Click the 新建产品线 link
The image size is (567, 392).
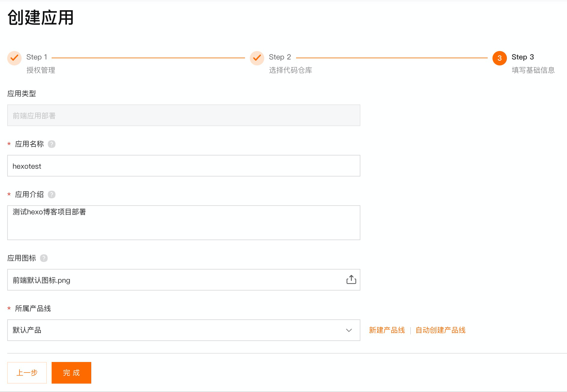point(387,330)
